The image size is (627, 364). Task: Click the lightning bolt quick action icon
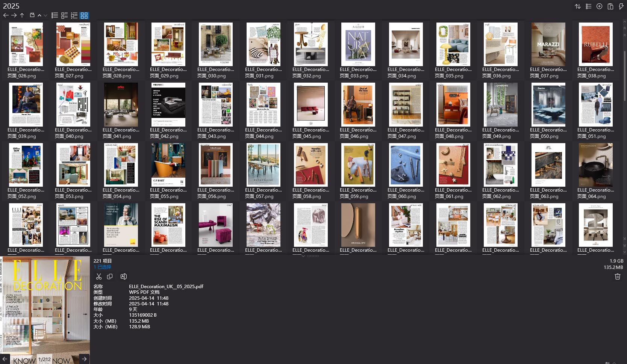click(x=621, y=6)
